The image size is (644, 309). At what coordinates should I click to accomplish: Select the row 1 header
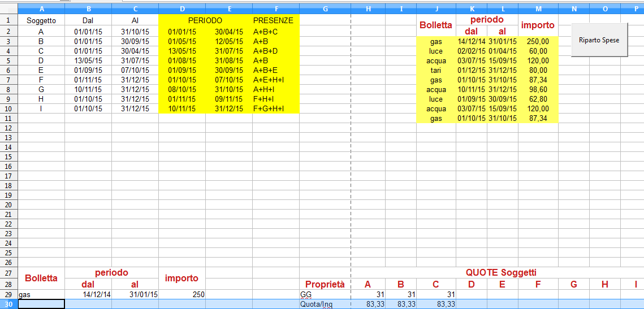coord(8,20)
